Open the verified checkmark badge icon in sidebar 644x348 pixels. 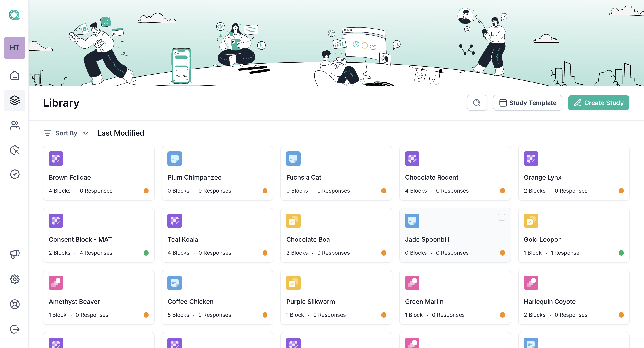(15, 174)
